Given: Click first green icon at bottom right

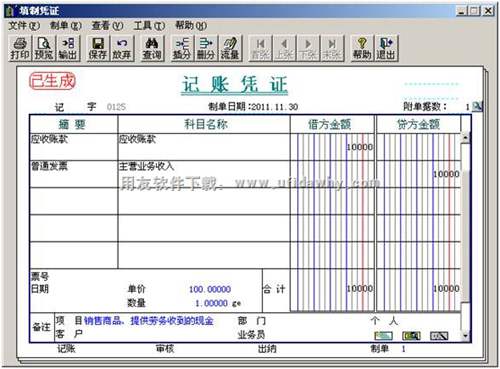Looking at the screenshot, I should pyautogui.click(x=384, y=336).
